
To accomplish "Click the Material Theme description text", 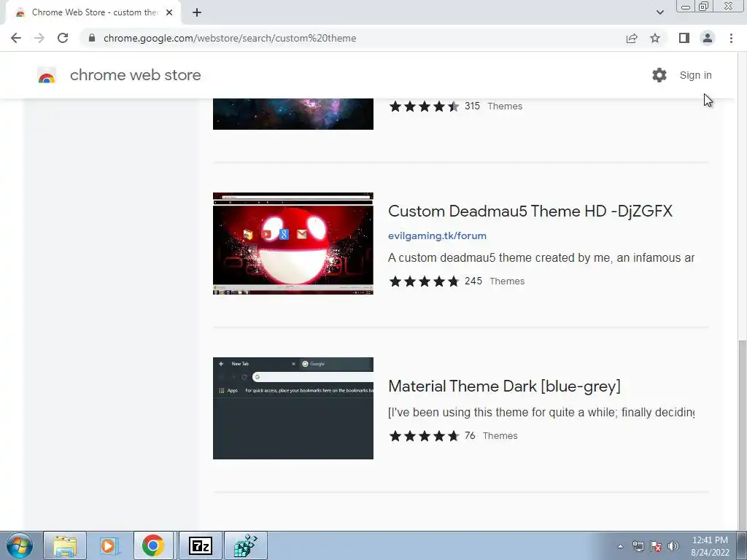I will click(x=541, y=413).
